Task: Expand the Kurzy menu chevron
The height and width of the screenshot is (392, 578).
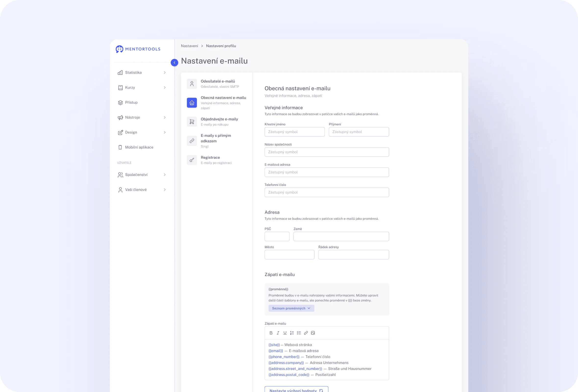Action: tap(165, 87)
